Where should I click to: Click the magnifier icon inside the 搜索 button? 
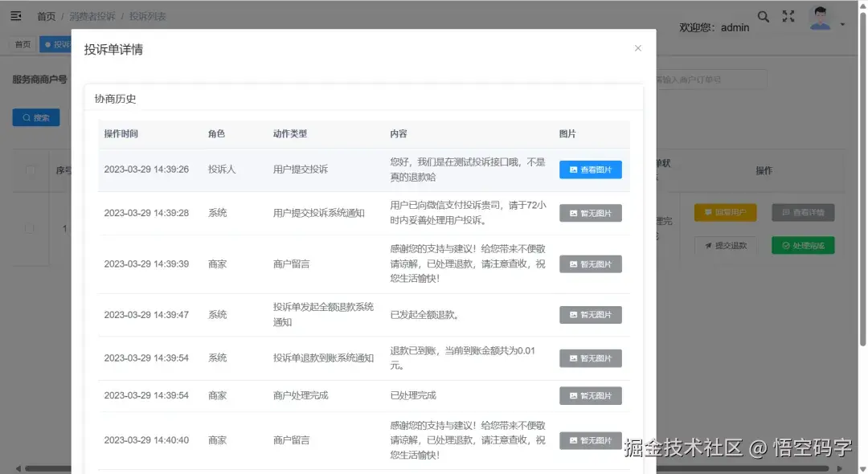(27, 117)
